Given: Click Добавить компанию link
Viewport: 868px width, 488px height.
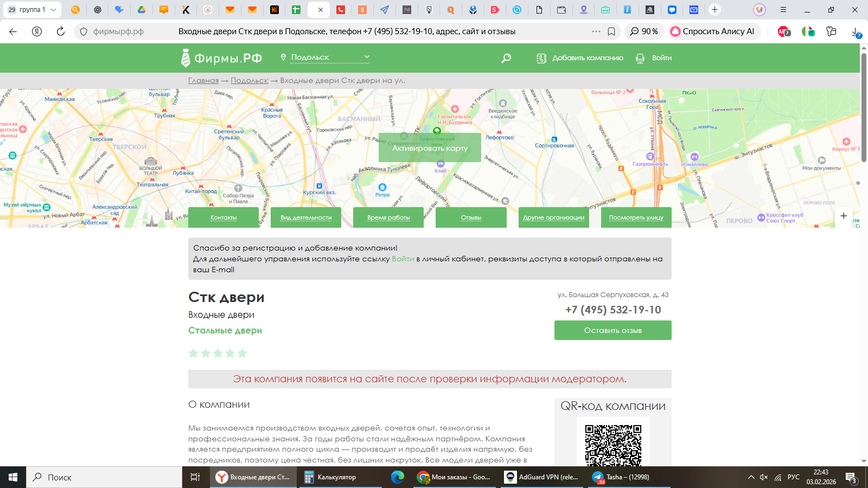Looking at the screenshot, I should click(x=580, y=58).
